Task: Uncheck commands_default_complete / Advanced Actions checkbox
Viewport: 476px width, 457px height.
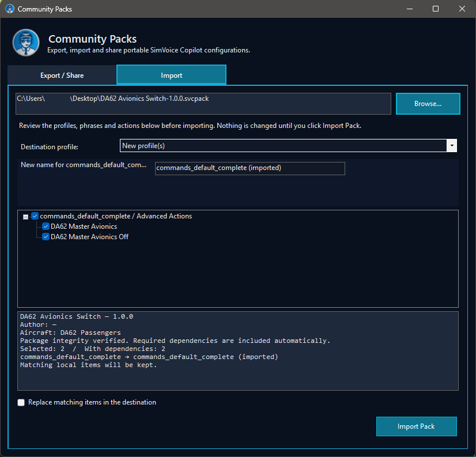Action: 35,216
